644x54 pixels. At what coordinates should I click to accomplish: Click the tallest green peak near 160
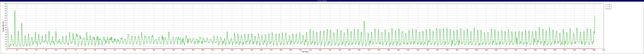[x=15, y=10]
